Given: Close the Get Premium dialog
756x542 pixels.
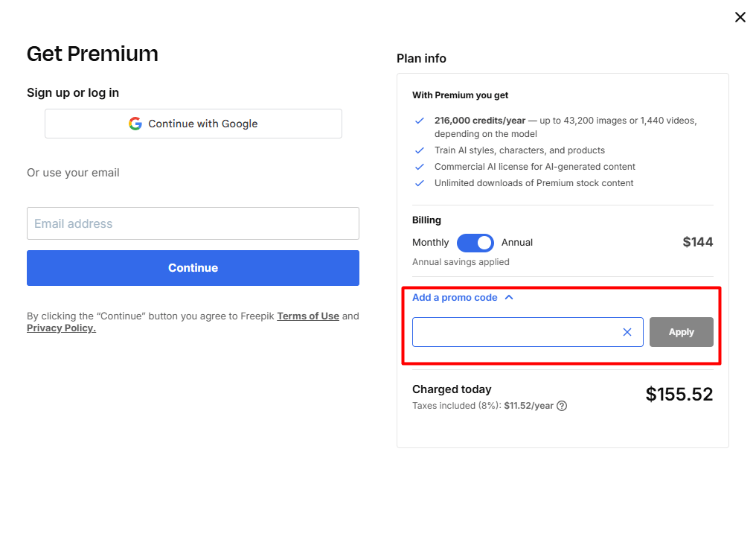Looking at the screenshot, I should (740, 16).
